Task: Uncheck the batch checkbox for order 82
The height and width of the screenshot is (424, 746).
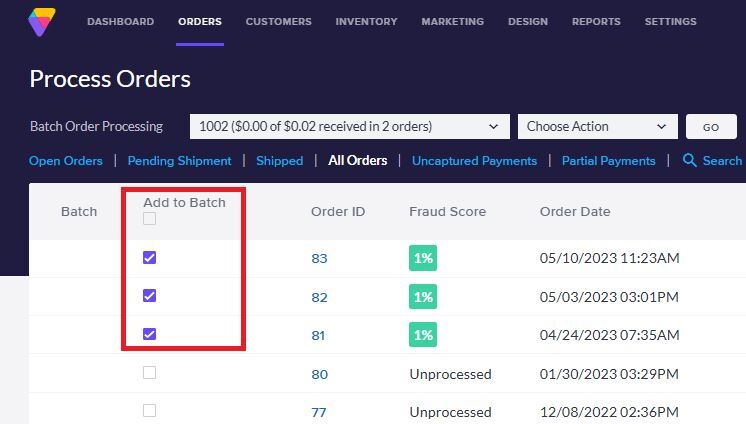Action: click(149, 296)
